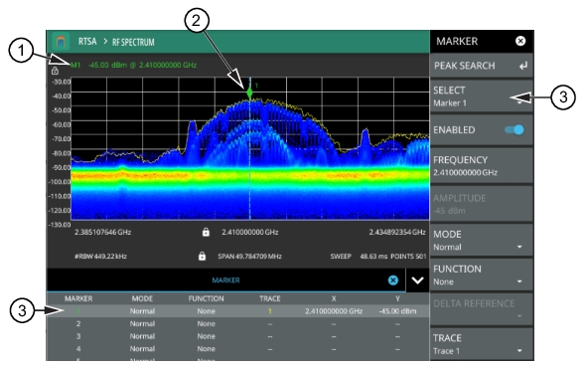
Task: Collapse marker table using chevron button
Action: (417, 280)
